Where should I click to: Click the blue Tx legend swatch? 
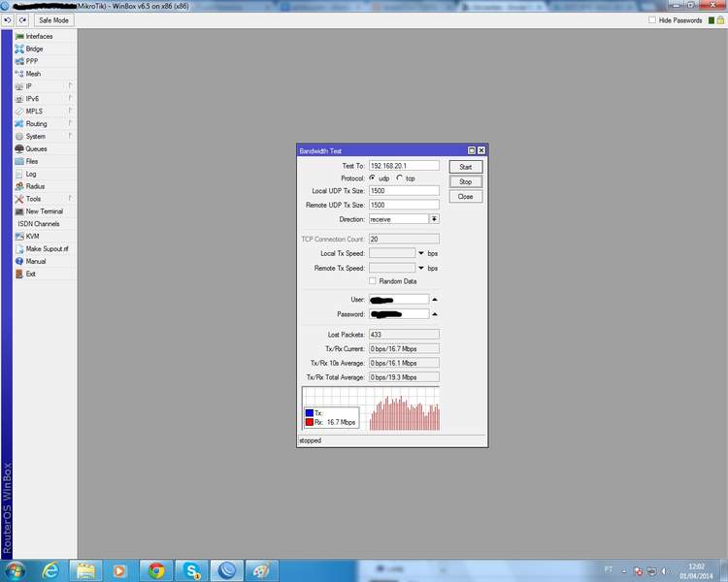tap(310, 412)
